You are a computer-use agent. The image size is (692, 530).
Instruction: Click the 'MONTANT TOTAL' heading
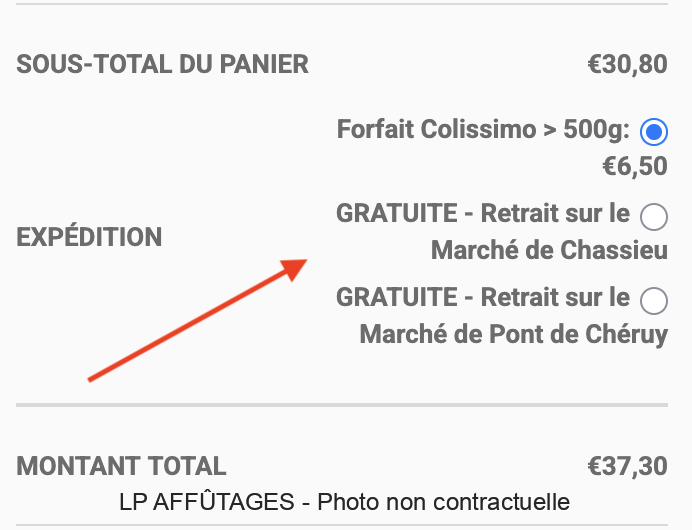121,466
